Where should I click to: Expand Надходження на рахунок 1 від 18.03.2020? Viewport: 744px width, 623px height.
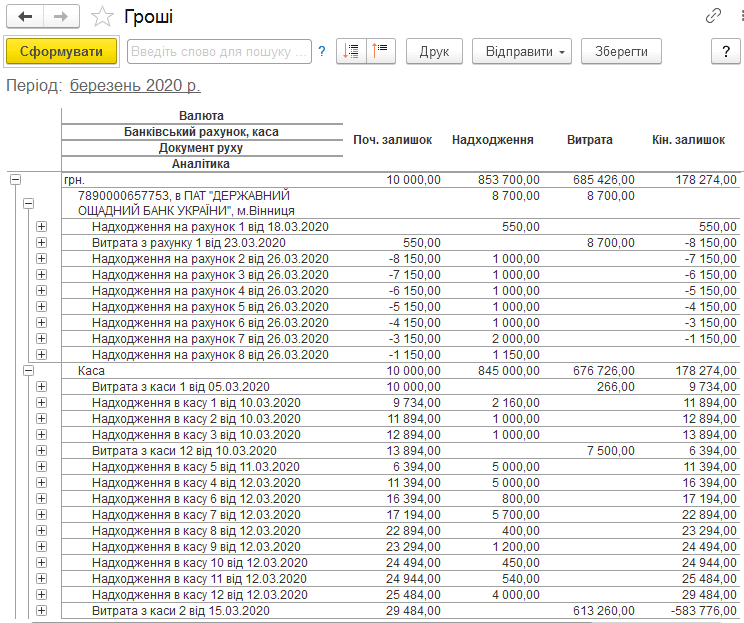pos(42,226)
